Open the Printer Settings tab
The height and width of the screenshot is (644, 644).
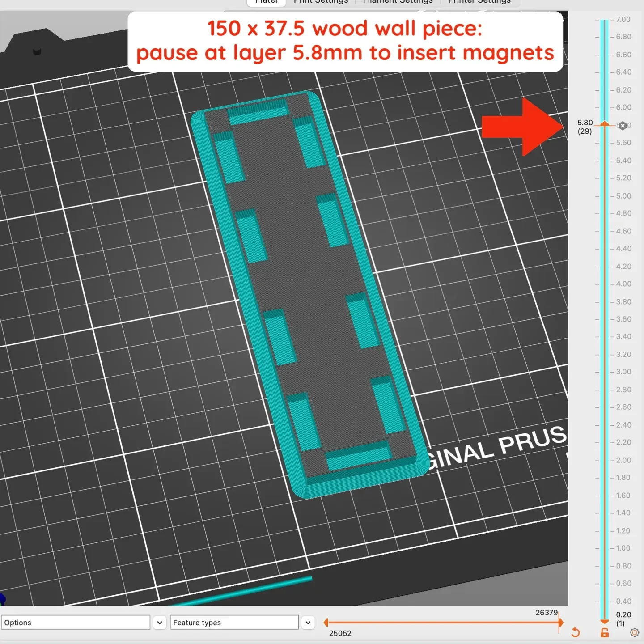click(x=479, y=2)
